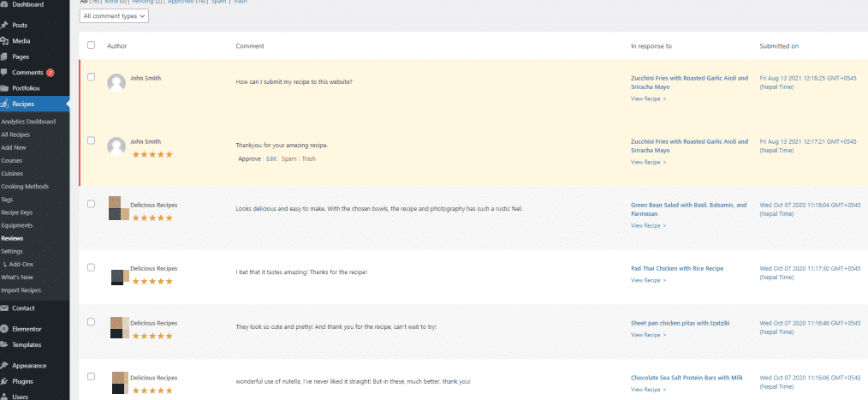Click View Recipe under Sheet pan chicken pitas
The width and height of the screenshot is (868, 400).
click(x=648, y=335)
